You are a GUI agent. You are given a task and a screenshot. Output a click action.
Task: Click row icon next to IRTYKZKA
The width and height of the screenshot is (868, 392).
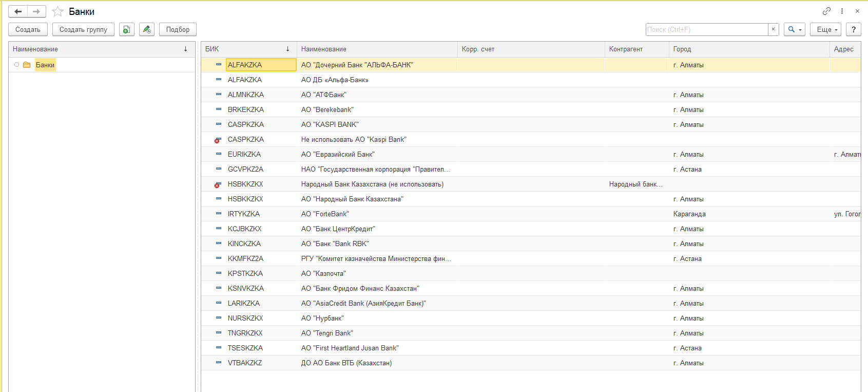219,214
